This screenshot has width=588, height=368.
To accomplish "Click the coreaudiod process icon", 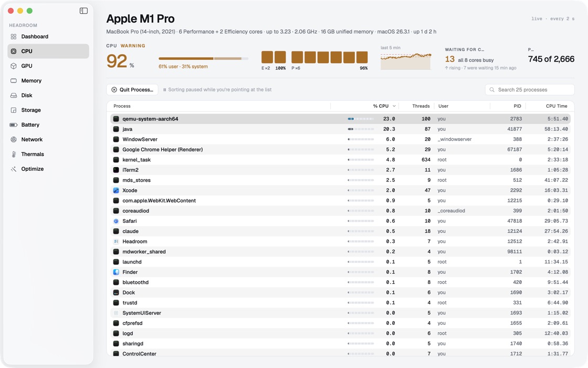I will pos(116,211).
